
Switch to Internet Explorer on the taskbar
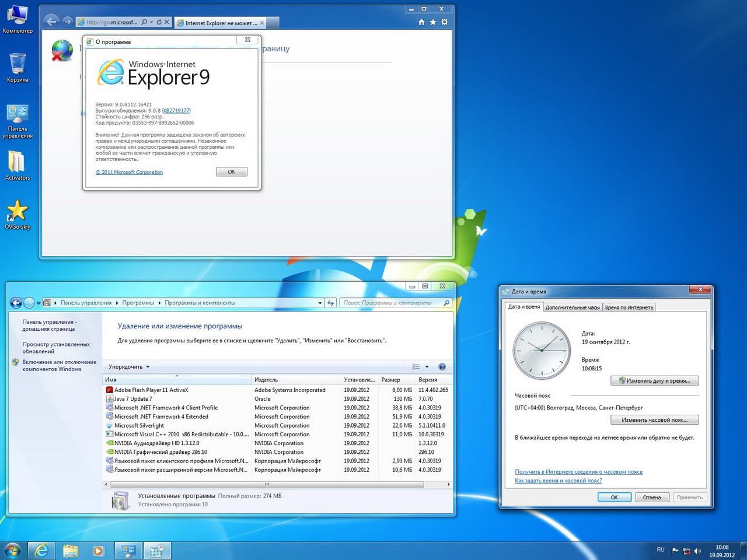[42, 550]
